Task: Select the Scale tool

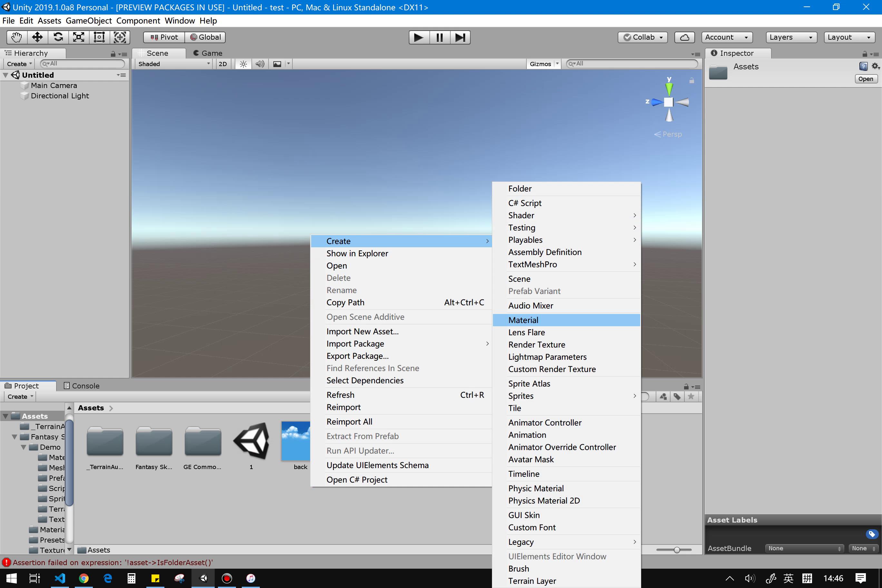Action: pos(78,37)
